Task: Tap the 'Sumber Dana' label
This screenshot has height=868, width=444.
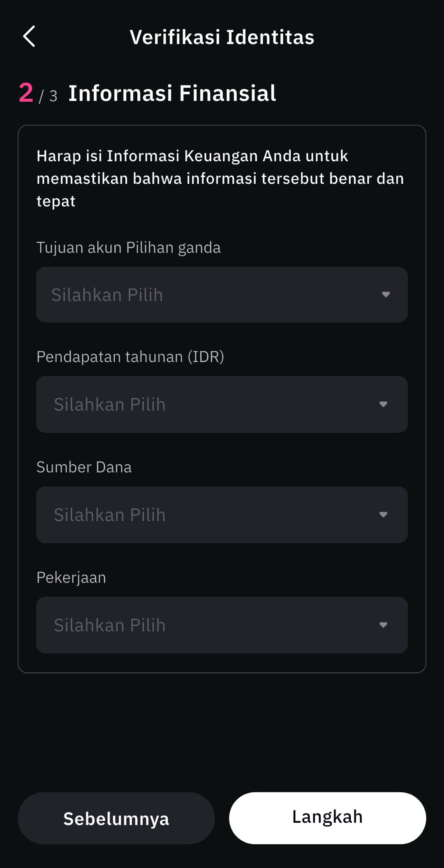Action: click(84, 467)
